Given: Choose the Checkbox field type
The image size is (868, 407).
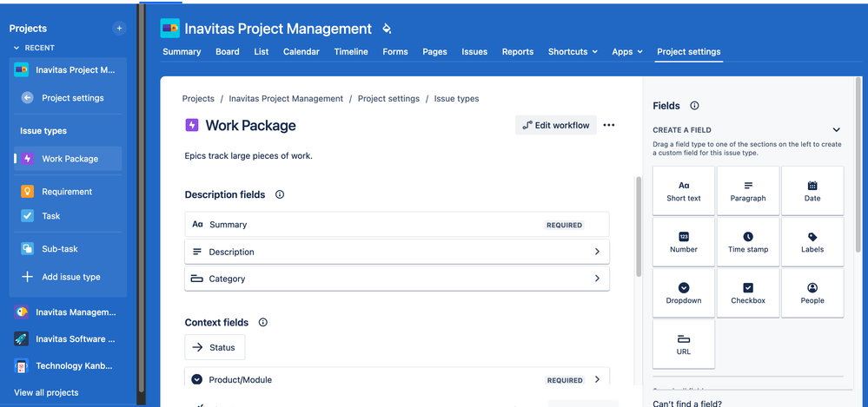Looking at the screenshot, I should click(x=748, y=293).
